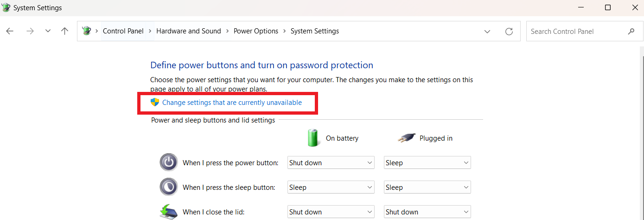Expand the address bar history dropdown
Viewport: 644px width, 220px height.
pyautogui.click(x=487, y=31)
